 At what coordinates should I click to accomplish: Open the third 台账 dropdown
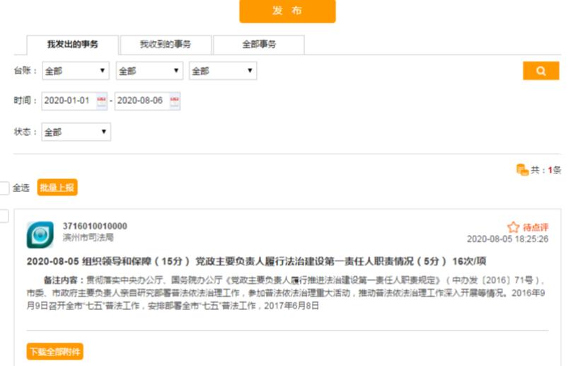point(223,71)
